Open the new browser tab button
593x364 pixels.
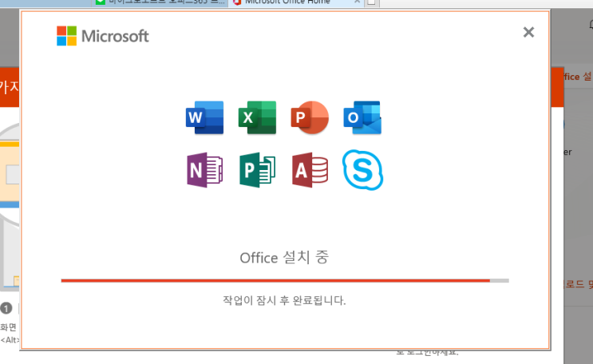(372, 3)
